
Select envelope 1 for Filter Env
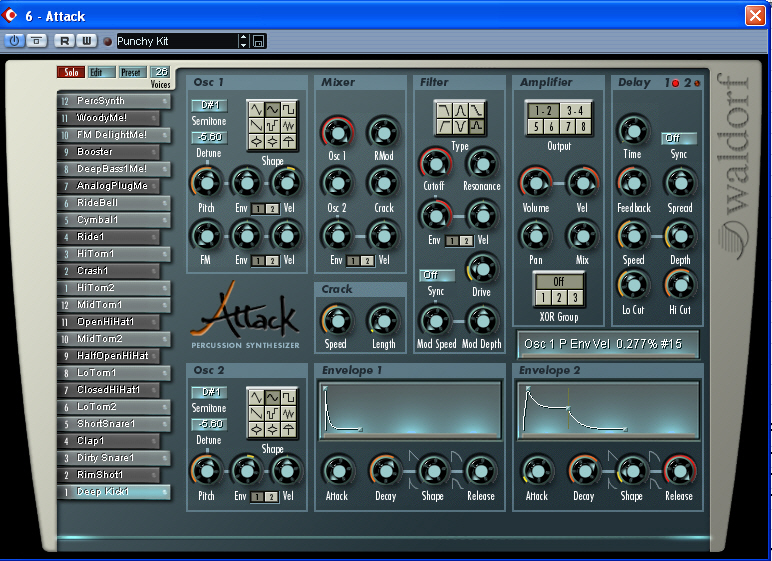pos(452,241)
